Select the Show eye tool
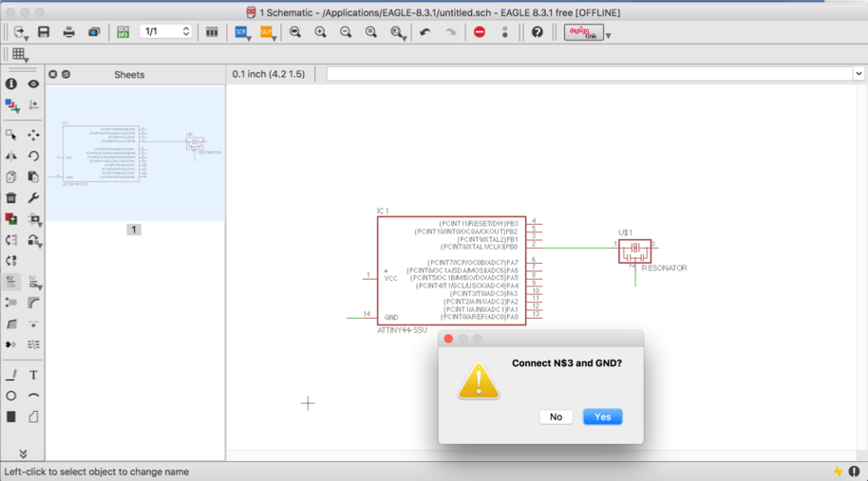Image resolution: width=868 pixels, height=481 pixels. [x=33, y=84]
